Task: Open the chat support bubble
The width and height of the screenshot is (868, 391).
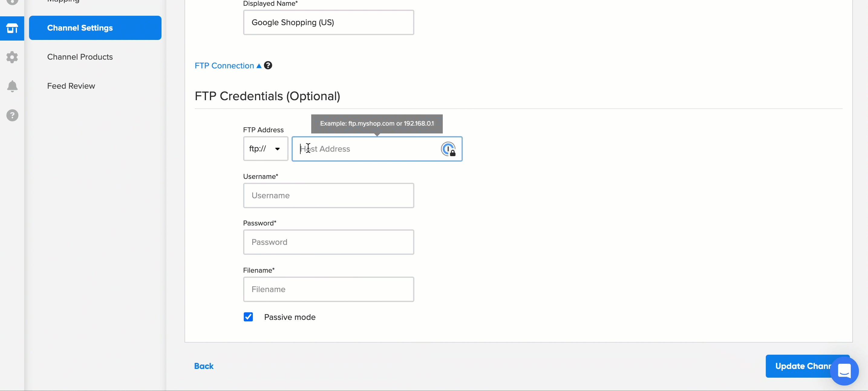Action: click(x=844, y=371)
